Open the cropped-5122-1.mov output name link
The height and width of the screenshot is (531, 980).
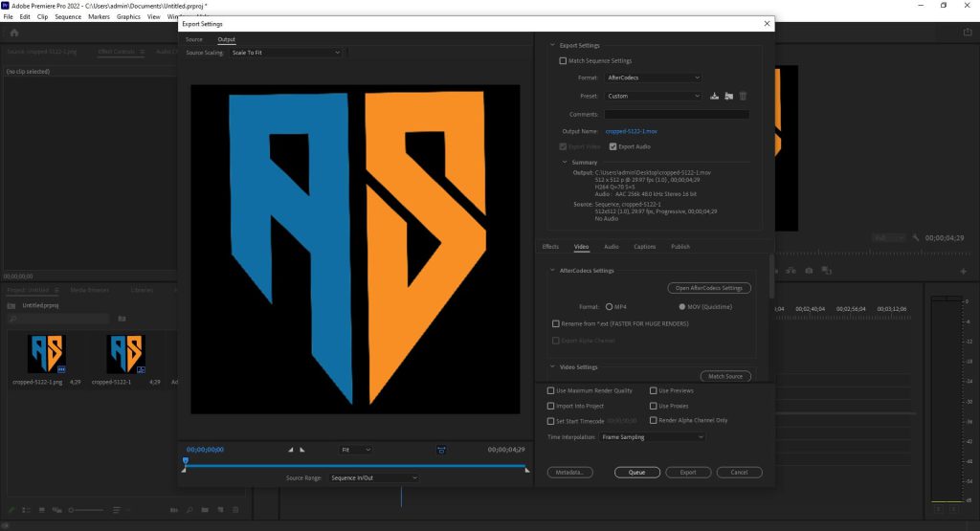point(632,130)
